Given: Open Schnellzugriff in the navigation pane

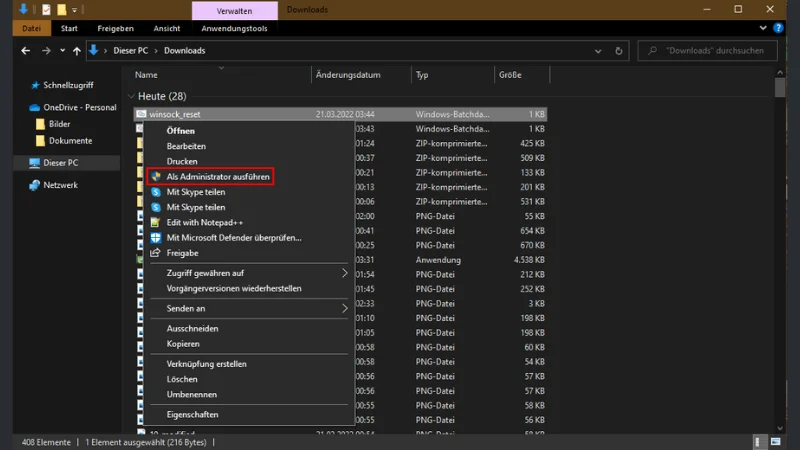Looking at the screenshot, I should click(x=68, y=85).
